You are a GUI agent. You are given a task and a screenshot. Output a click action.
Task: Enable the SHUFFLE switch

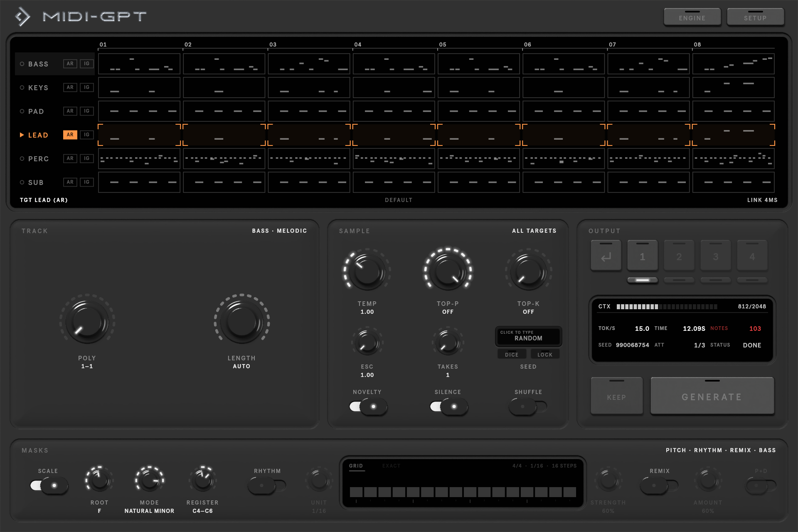528,406
